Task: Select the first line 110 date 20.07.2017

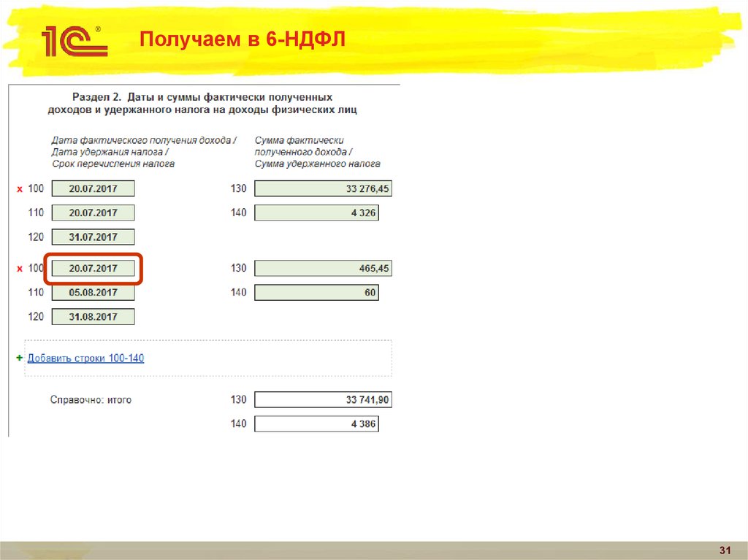Action: [x=93, y=212]
